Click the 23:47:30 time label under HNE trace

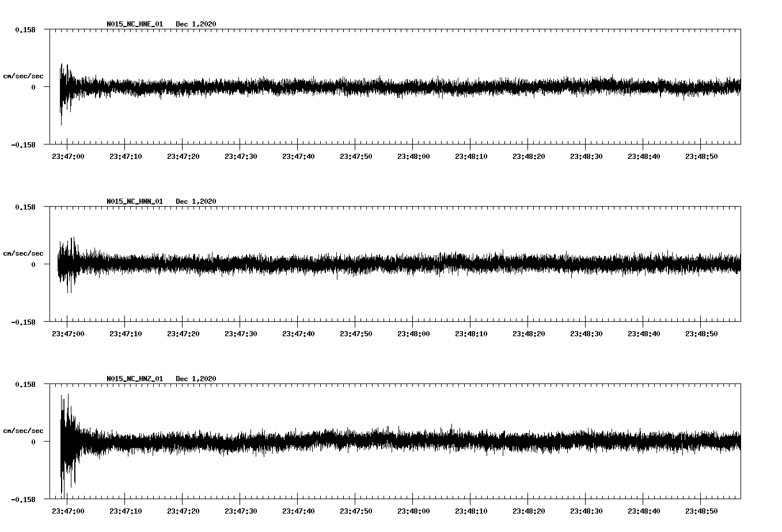[x=240, y=155]
